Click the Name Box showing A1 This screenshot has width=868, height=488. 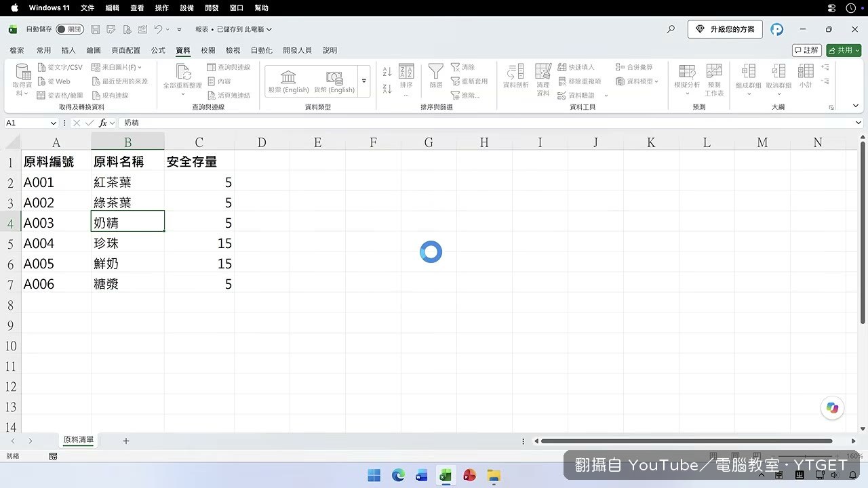31,123
